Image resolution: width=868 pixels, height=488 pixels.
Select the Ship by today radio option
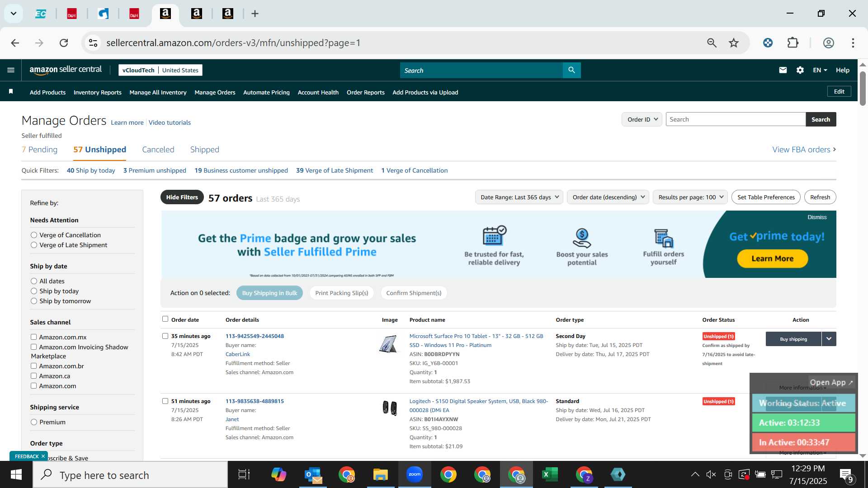(34, 291)
